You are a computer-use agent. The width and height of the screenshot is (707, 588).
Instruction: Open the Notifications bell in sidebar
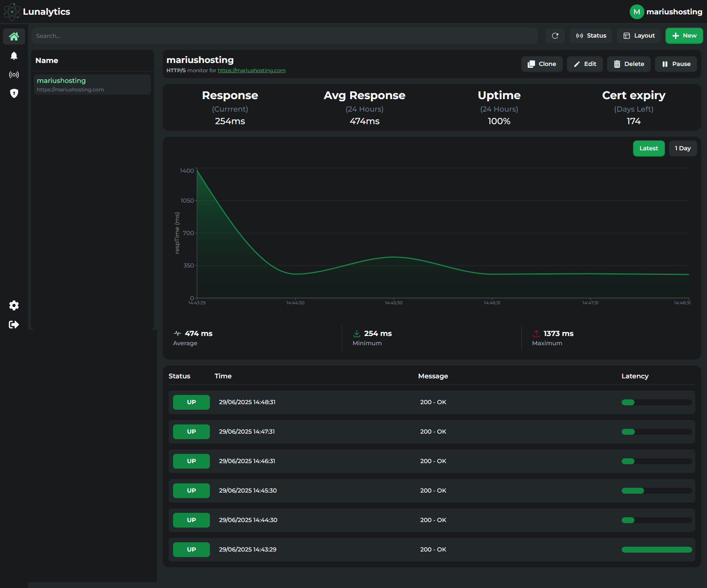click(14, 56)
